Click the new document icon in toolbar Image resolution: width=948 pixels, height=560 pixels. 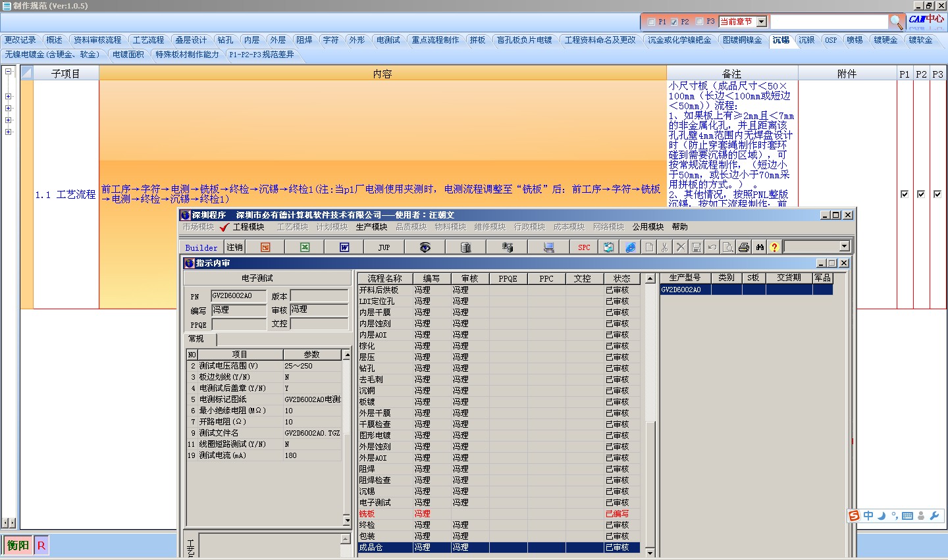click(649, 247)
